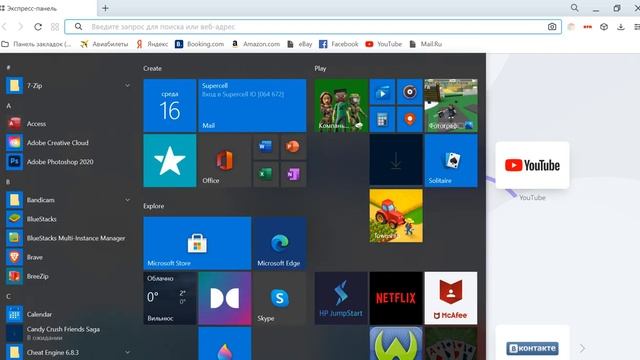Reload the browser page

[x=38, y=27]
